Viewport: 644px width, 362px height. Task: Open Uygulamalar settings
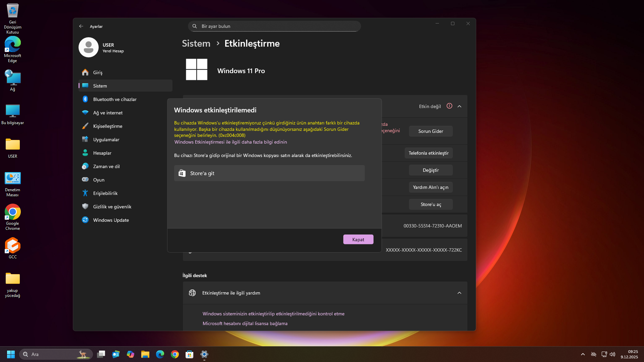pyautogui.click(x=126, y=140)
